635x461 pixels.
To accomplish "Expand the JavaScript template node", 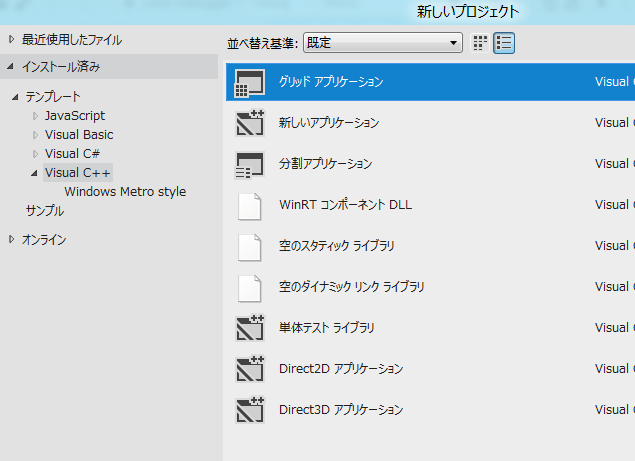I will pos(35,116).
